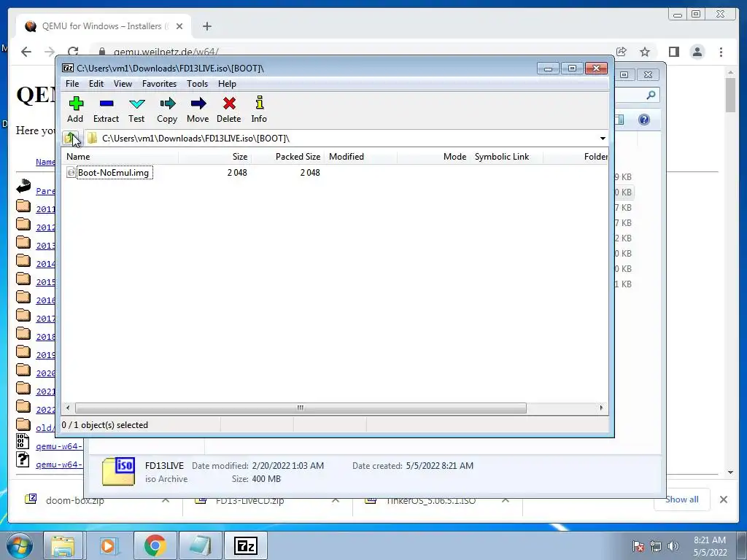Select the Boot-NoEmul.img file name
This screenshot has height=560, width=747.
(113, 173)
